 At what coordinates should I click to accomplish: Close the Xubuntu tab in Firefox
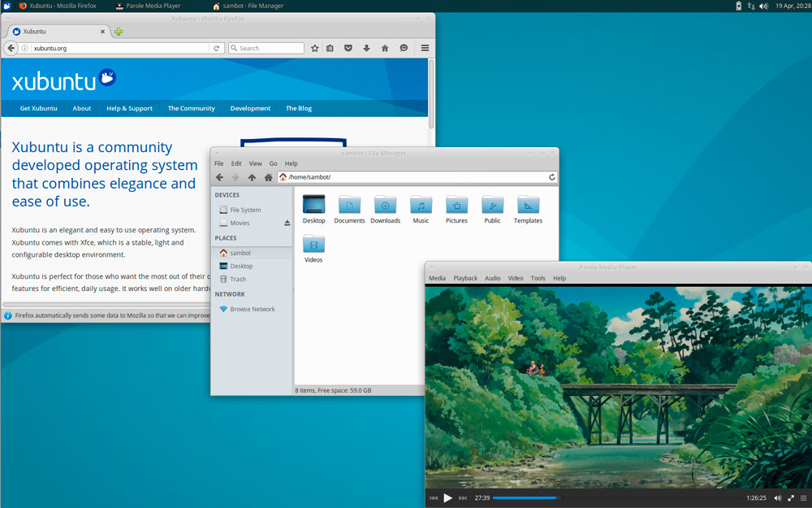pyautogui.click(x=102, y=32)
